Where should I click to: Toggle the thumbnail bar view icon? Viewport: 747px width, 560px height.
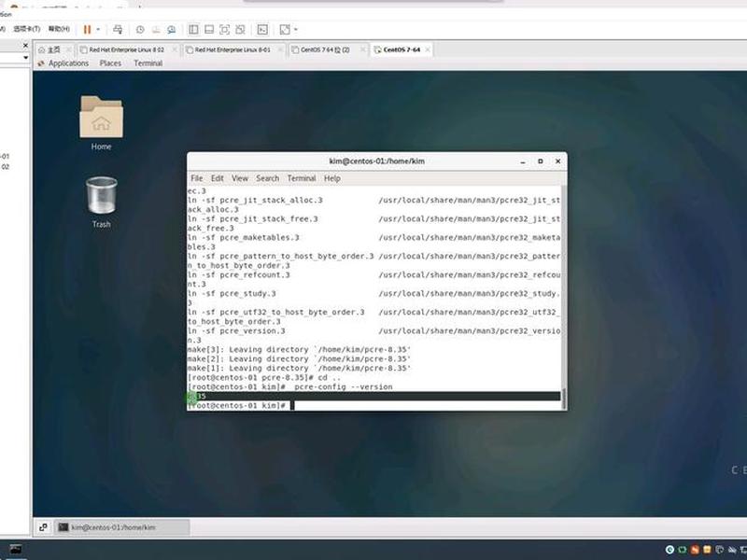208,30
